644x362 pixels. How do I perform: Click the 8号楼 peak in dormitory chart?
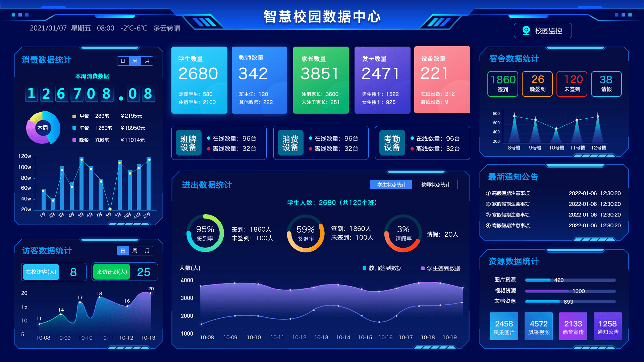tap(514, 116)
